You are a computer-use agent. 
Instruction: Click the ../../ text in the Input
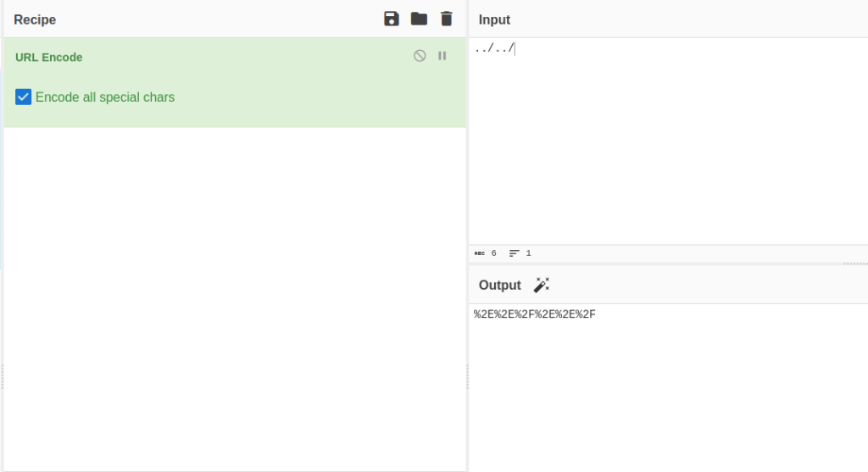[494, 48]
